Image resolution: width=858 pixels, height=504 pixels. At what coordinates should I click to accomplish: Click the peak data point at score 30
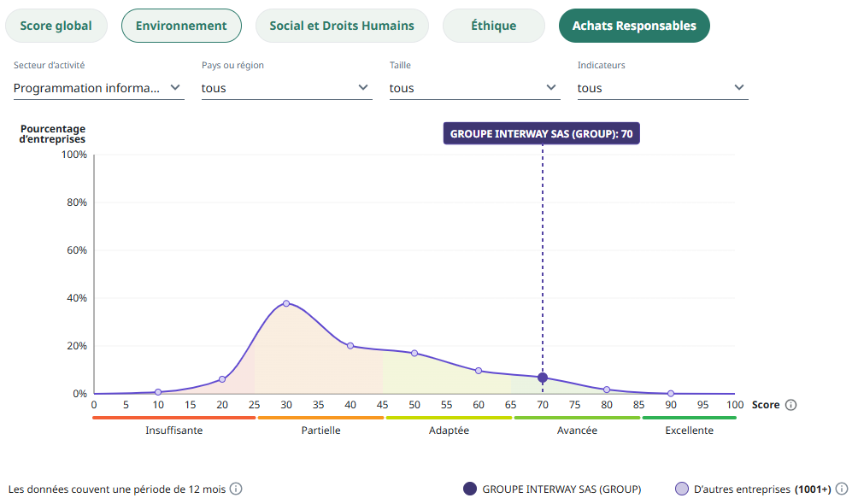point(286,303)
